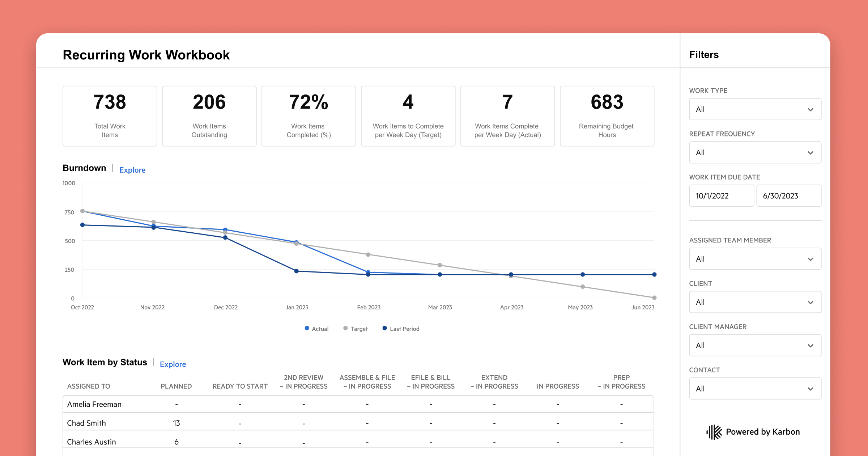868x456 pixels.
Task: Expand the Contact filter dropdown
Action: [755, 389]
